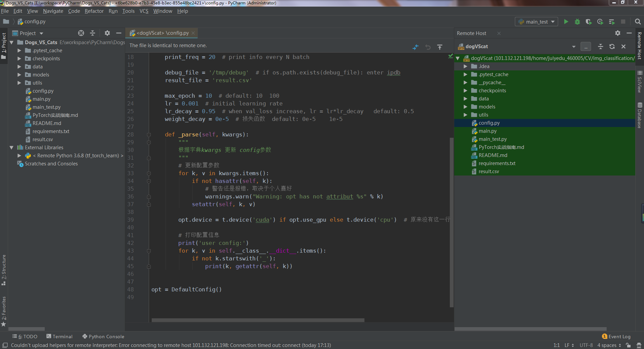The width and height of the screenshot is (644, 349).
Task: Toggle the Favorites tool window
Action: tap(4, 311)
